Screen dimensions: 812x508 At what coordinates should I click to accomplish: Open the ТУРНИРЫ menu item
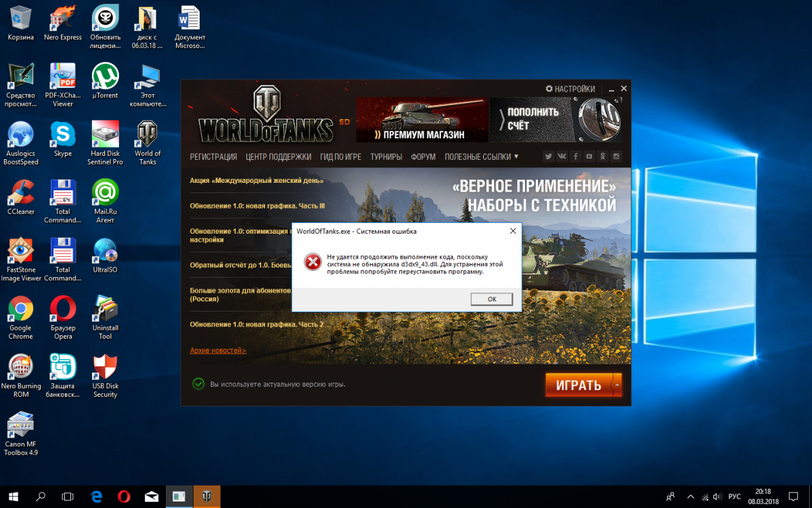pos(386,156)
